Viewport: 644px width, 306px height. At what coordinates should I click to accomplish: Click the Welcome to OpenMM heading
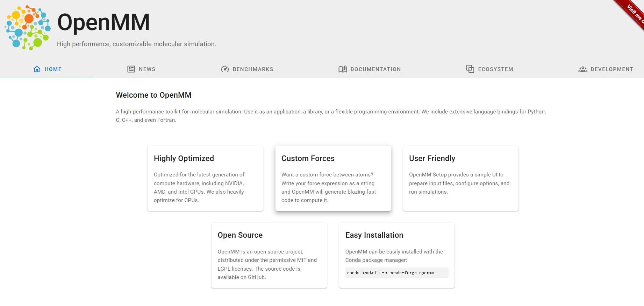pos(153,95)
